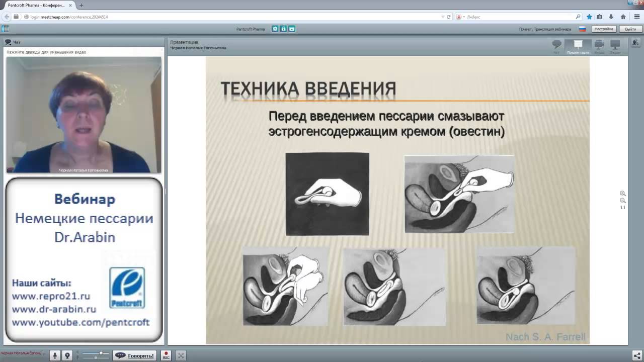The image size is (644, 362).
Task: Bookmark the page with the star icon
Action: pos(589,17)
